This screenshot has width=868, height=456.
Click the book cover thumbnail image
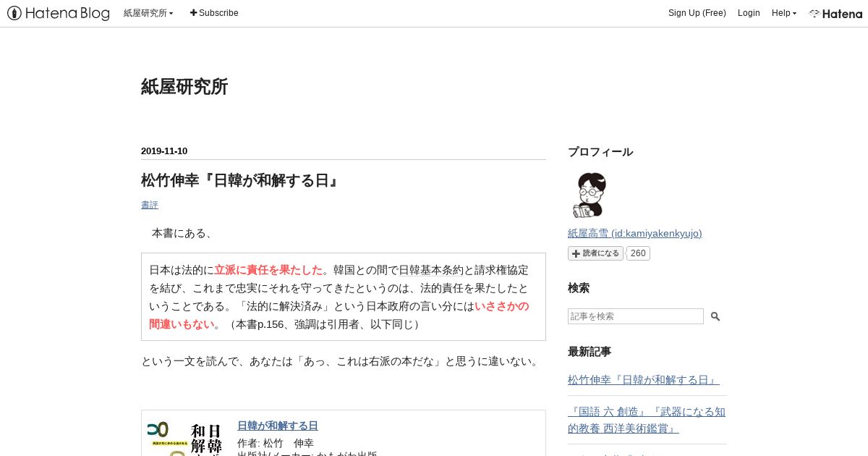pyautogui.click(x=187, y=438)
